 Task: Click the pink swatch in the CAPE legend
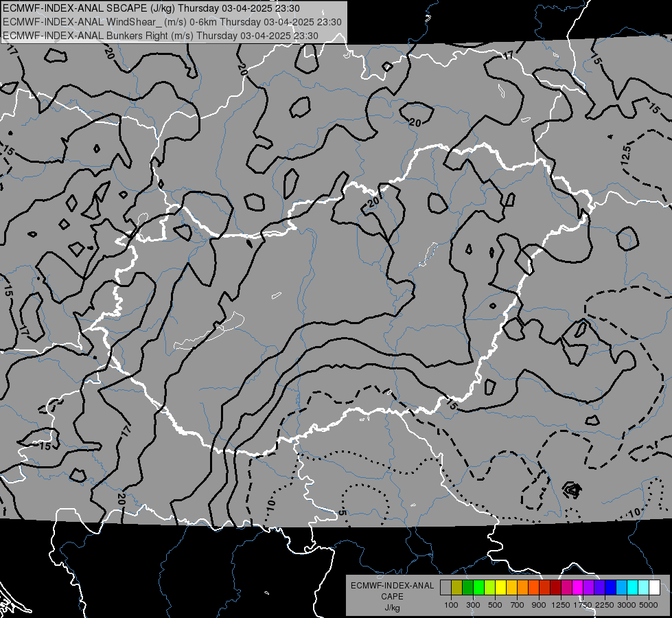566,588
